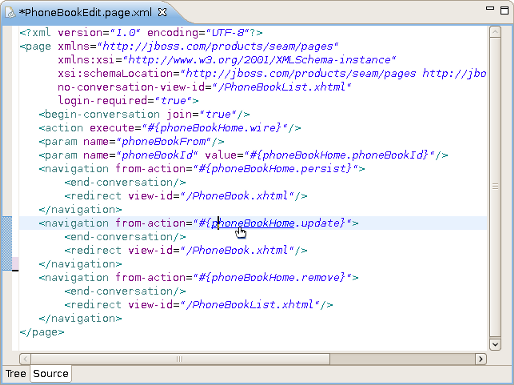Click the vertical scrollbar down arrow
Viewport: 514px width, 385px height.
pyautogui.click(x=495, y=344)
